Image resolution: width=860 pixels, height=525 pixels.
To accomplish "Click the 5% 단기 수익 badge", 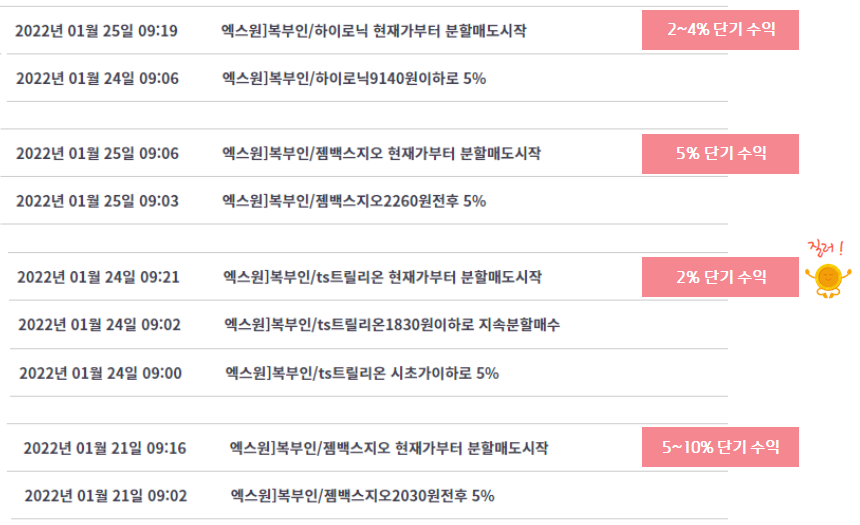I will pyautogui.click(x=720, y=154).
